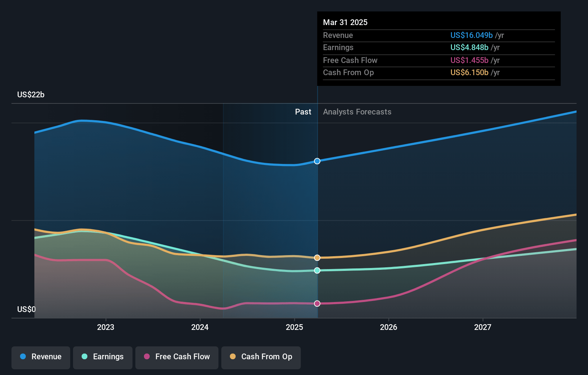Click the US$0 y-axis label
This screenshot has height=375, width=588.
(x=26, y=309)
